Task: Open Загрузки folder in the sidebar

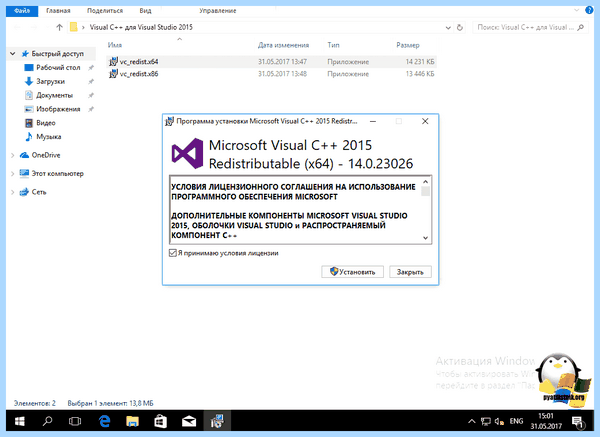Action: pos(51,82)
